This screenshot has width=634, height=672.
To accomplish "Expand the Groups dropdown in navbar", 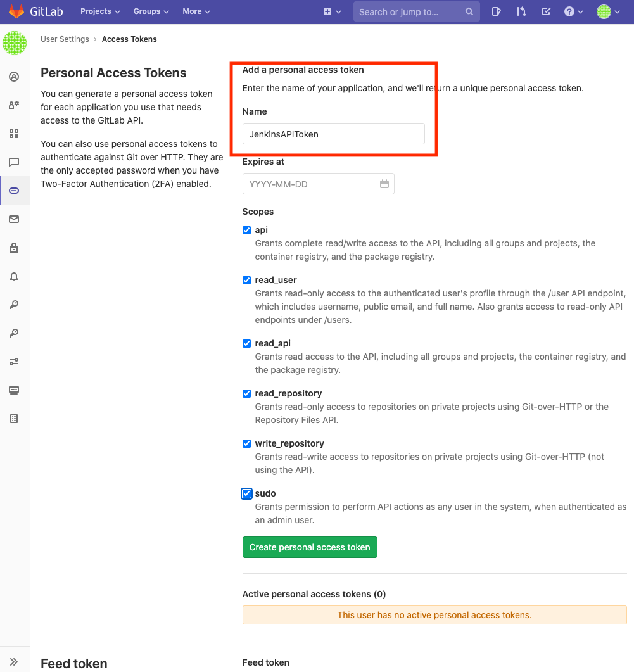I will click(151, 11).
